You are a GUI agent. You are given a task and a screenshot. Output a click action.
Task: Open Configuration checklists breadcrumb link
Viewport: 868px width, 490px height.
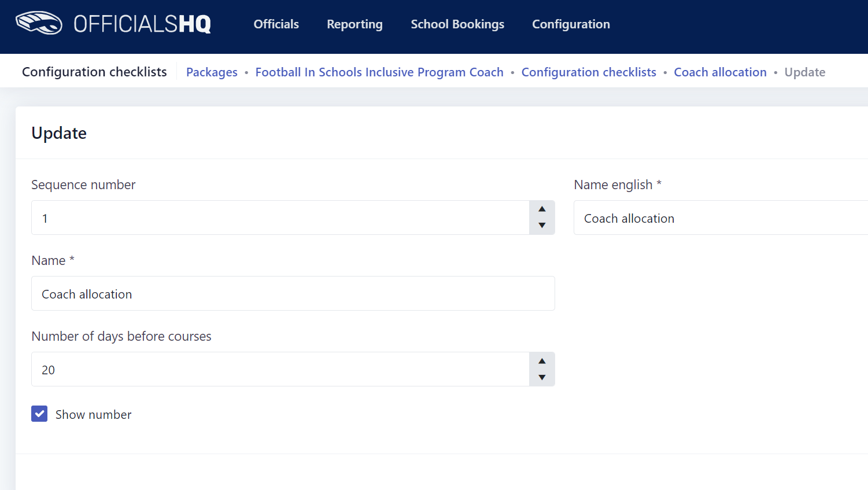[x=589, y=72]
